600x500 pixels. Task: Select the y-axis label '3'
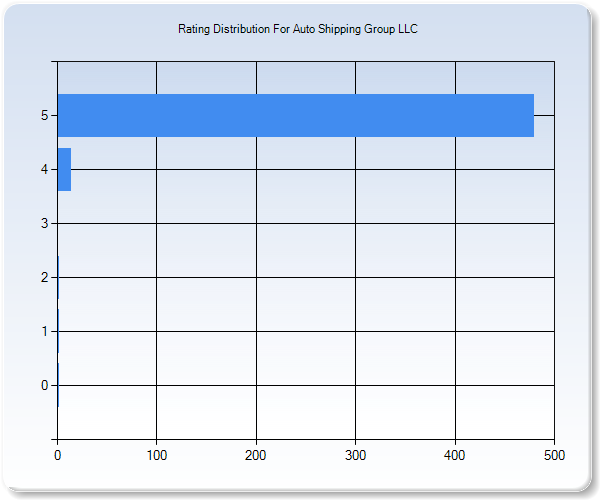[44, 223]
